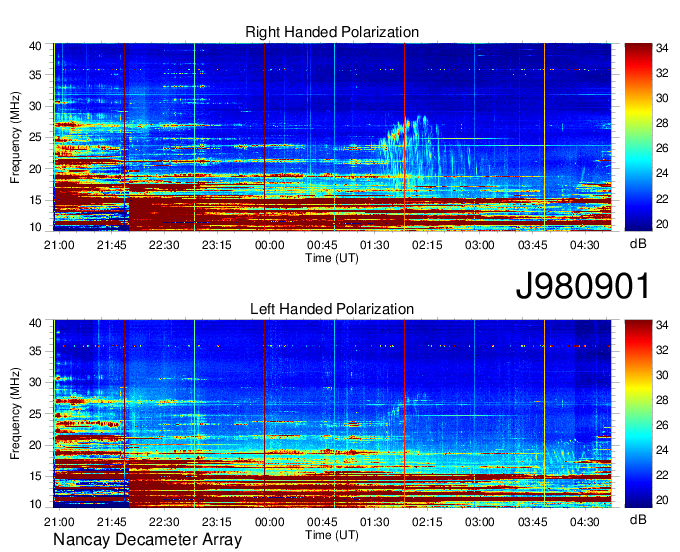Click the 04:30 time tick on left-handed plot

click(x=585, y=522)
